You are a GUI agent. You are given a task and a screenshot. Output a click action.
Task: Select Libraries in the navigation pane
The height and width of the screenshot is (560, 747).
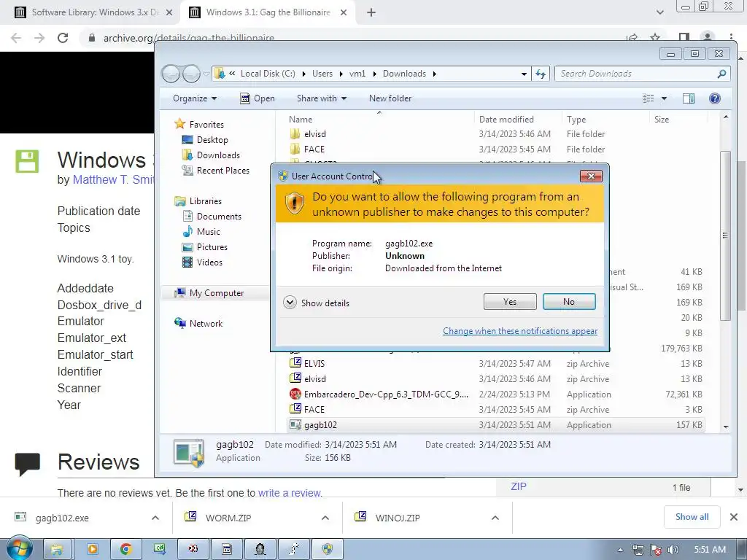tap(198, 201)
